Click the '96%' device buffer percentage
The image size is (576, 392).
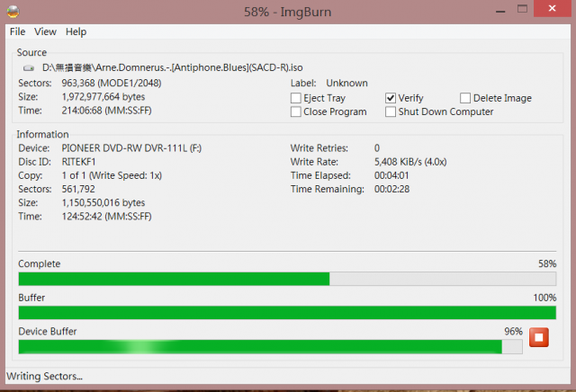[x=513, y=332]
